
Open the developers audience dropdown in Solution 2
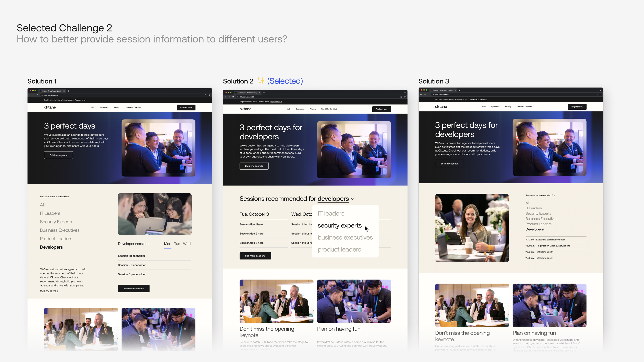click(336, 199)
